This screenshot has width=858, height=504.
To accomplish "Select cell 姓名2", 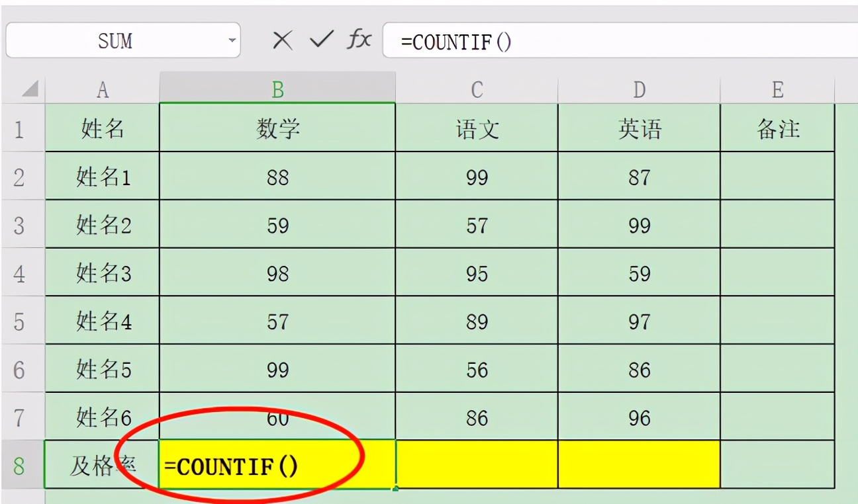I will 102,224.
